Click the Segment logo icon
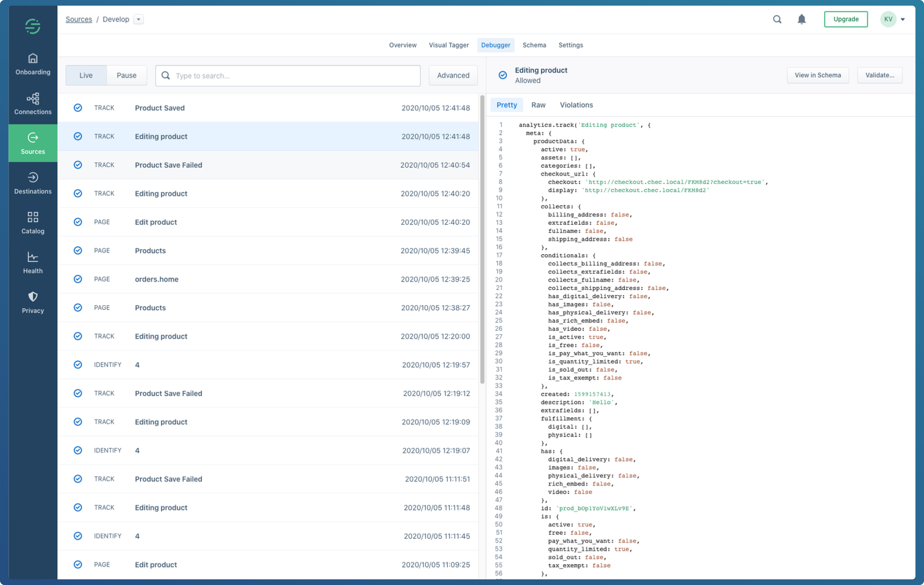Viewport: 924px width, 585px height. (33, 26)
